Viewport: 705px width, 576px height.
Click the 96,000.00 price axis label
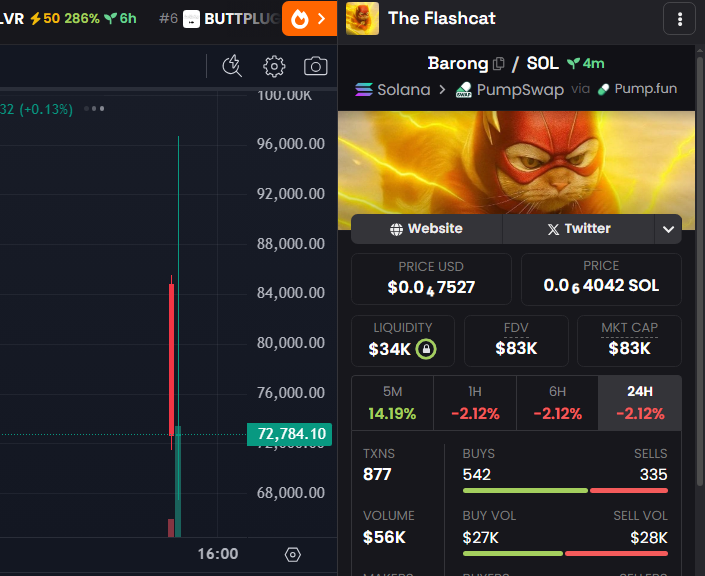pyautogui.click(x=290, y=144)
